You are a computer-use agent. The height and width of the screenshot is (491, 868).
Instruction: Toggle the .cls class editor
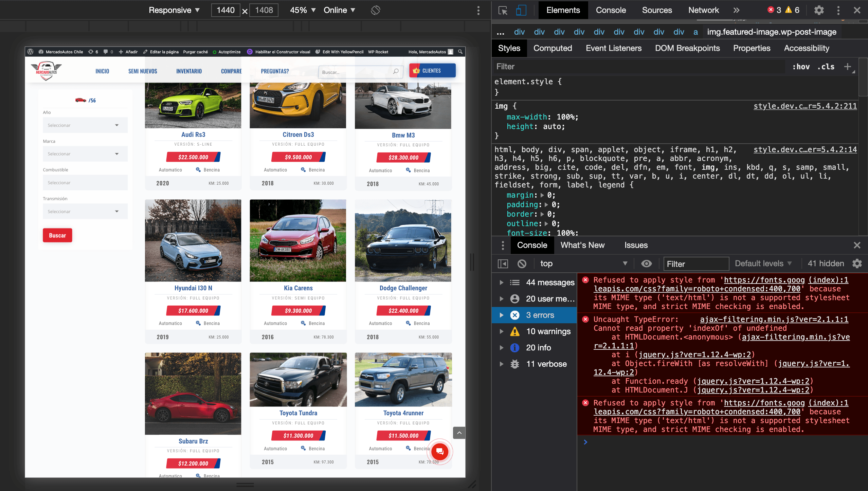(x=826, y=67)
